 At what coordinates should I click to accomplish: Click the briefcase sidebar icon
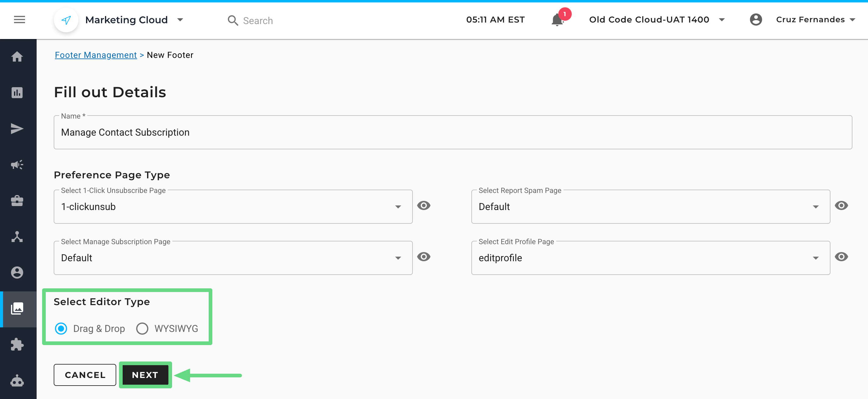17,201
